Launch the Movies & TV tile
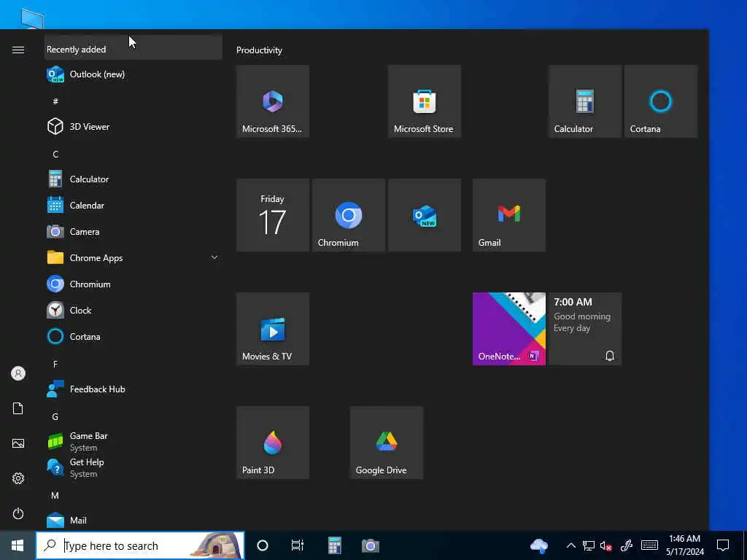Image resolution: width=747 pixels, height=560 pixels. click(x=273, y=329)
